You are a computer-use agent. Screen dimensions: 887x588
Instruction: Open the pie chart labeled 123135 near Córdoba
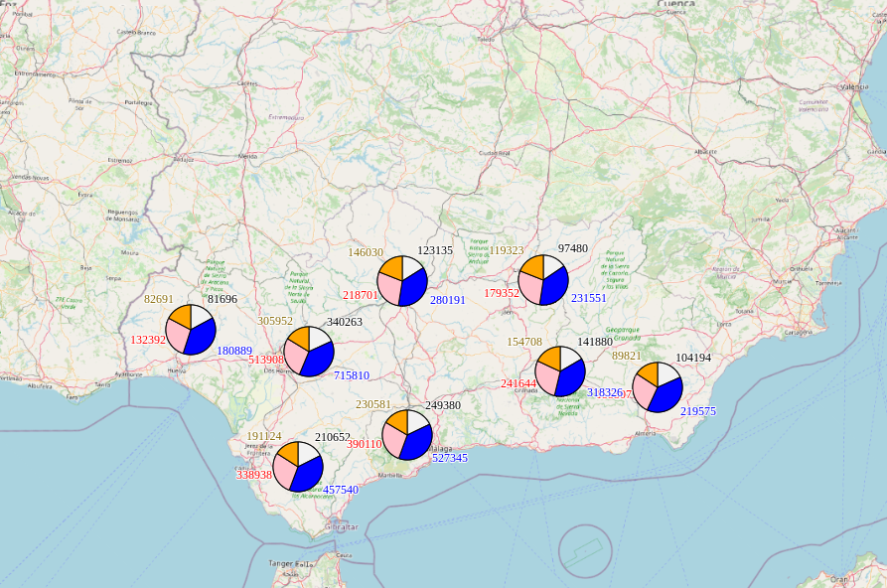point(402,281)
